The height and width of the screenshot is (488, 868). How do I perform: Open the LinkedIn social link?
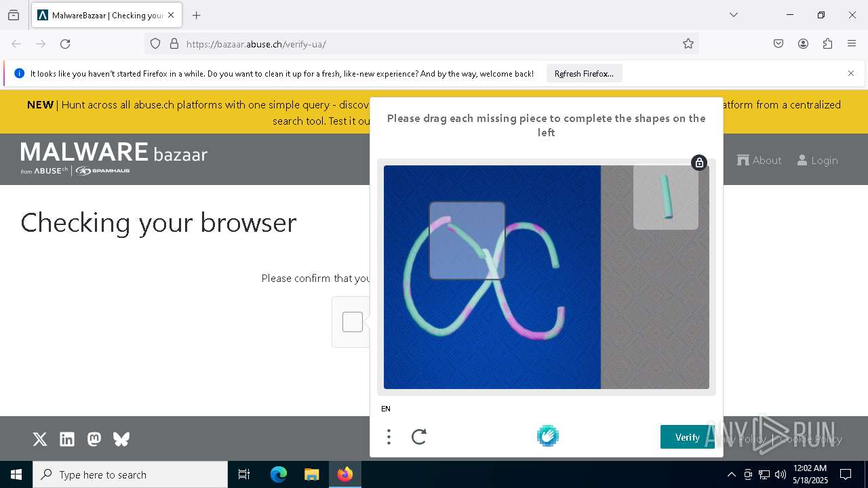point(67,439)
